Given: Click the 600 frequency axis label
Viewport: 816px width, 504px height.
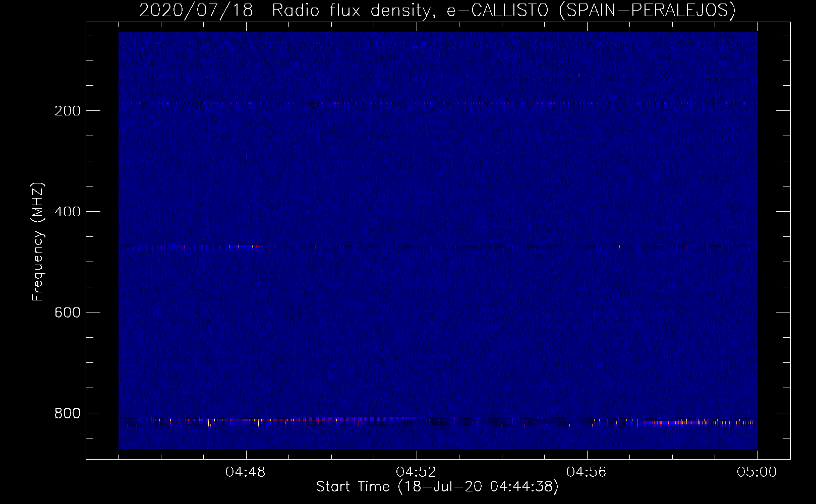Looking at the screenshot, I should pyautogui.click(x=68, y=312).
